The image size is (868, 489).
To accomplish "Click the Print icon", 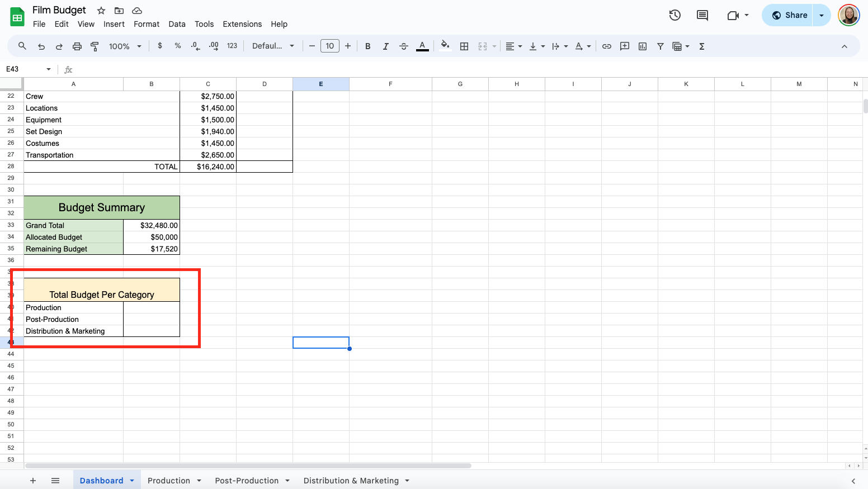I will pyautogui.click(x=77, y=46).
